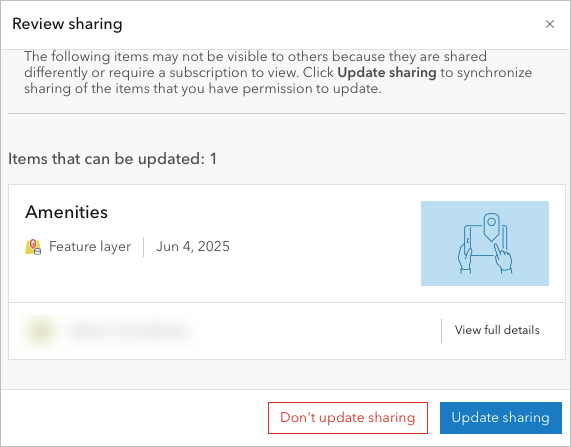Choose Don't update sharing
Screen dimensions: 571x447
point(348,417)
